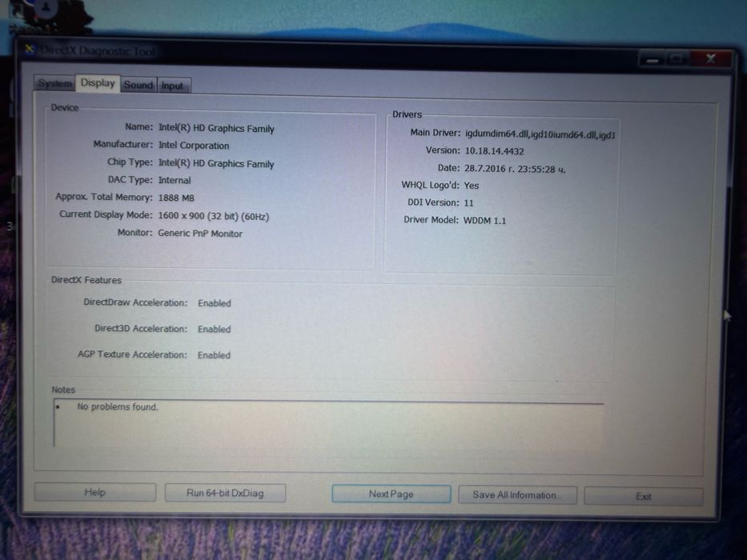Go to Next Page

[x=392, y=494]
